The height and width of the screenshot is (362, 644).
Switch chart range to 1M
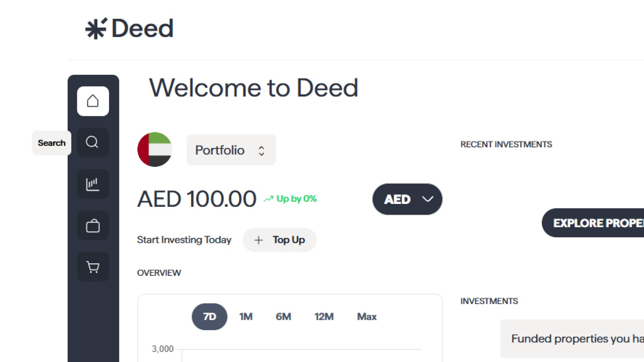coord(245,317)
